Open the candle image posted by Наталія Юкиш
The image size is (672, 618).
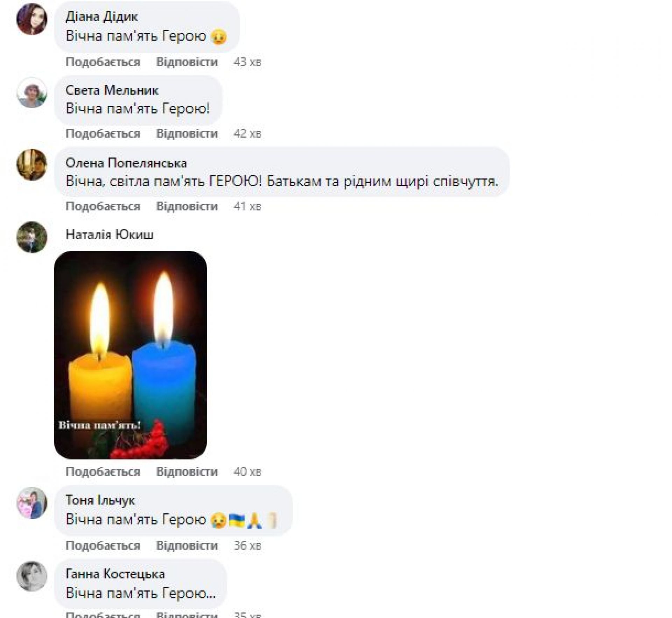131,355
